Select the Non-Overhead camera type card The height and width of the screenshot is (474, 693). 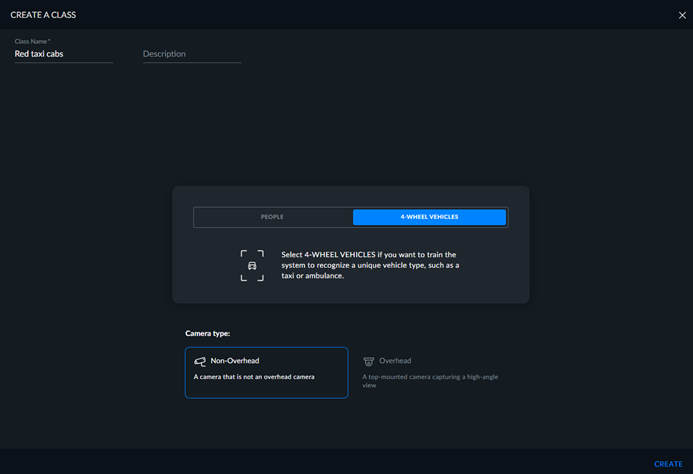267,373
